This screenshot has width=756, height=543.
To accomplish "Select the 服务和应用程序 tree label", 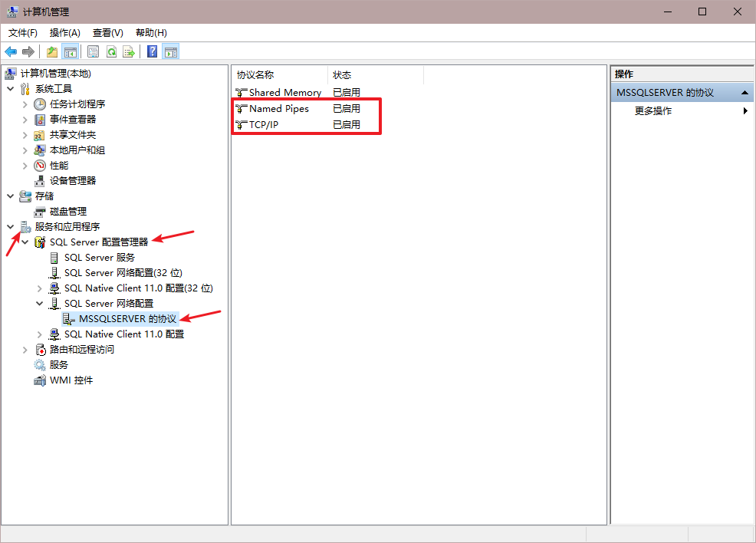I will click(x=67, y=227).
